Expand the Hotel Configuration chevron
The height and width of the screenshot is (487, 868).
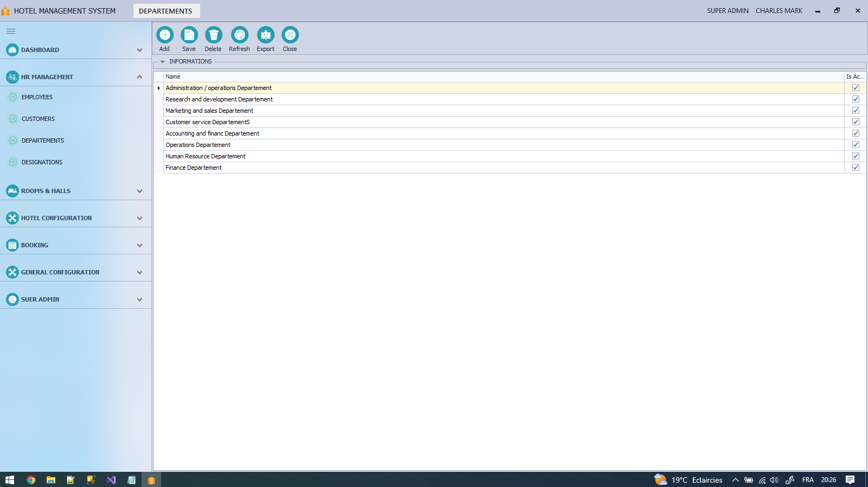139,218
